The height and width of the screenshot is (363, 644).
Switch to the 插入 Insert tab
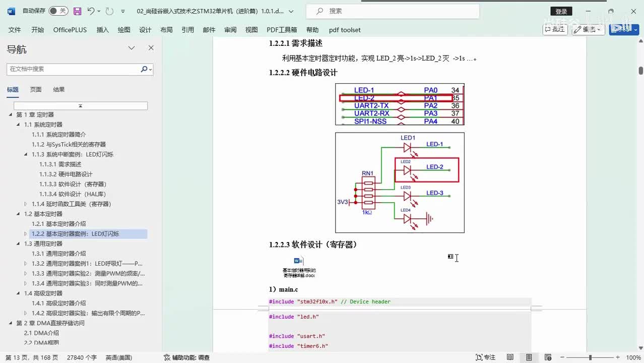click(103, 30)
